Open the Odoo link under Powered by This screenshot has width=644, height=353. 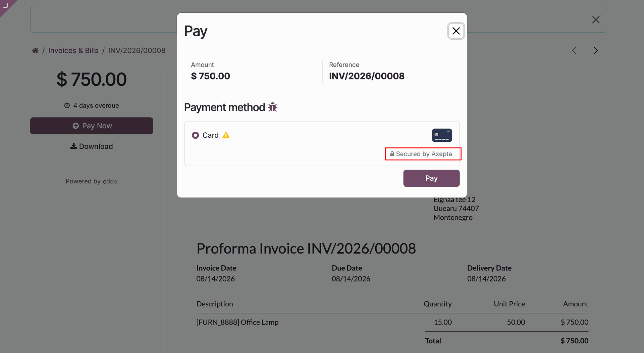click(x=110, y=181)
